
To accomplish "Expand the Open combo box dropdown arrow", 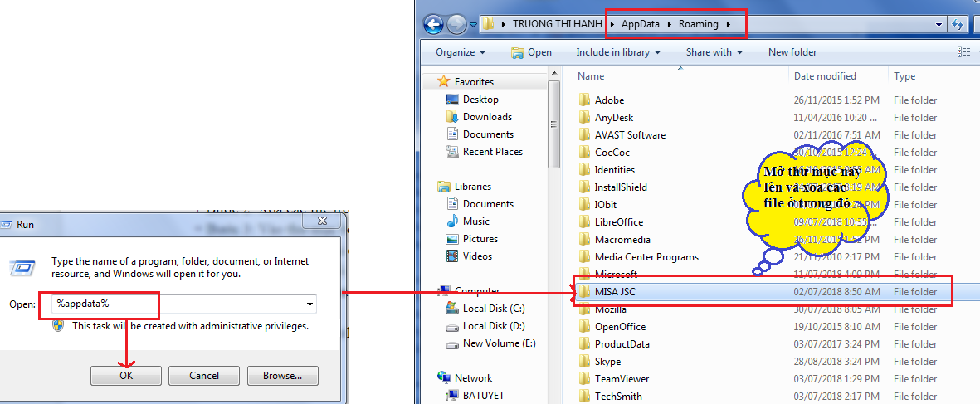I will [310, 304].
